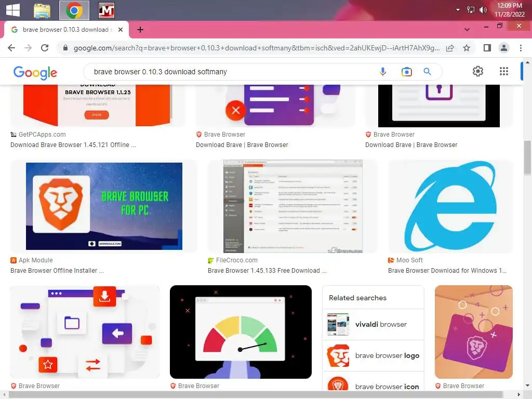The image size is (532, 399).
Task: View site information via lock icon
Action: (65, 48)
